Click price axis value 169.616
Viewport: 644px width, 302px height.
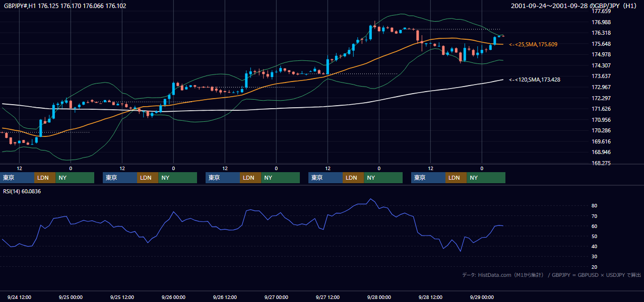tap(601, 141)
